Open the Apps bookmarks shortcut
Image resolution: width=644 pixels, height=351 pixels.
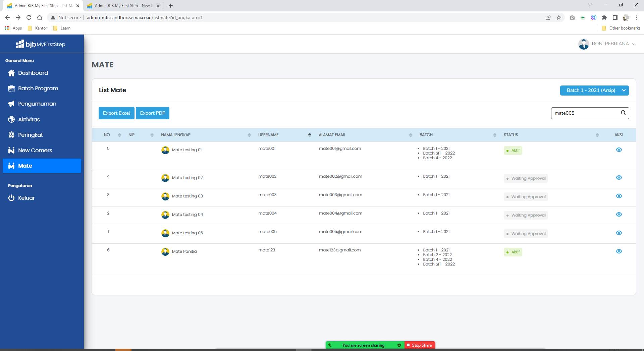(x=13, y=28)
